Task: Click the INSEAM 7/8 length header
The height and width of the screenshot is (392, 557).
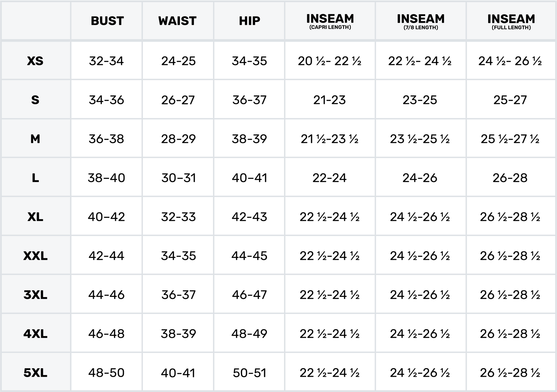Action: (420, 21)
